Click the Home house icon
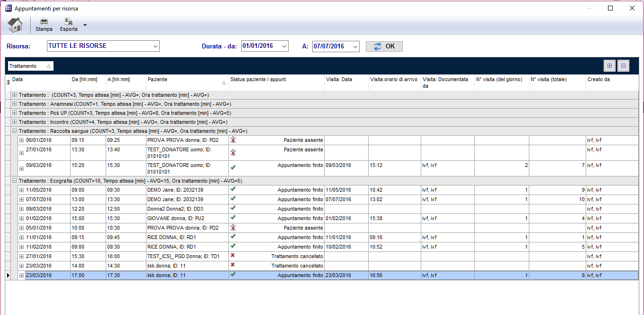The image size is (644, 315). (x=15, y=25)
